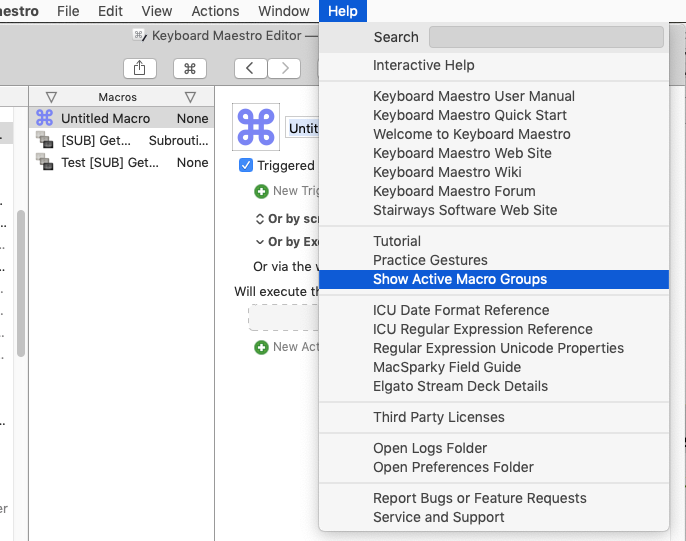686x541 pixels.
Task: Select the Tutorial menu item
Action: pyautogui.click(x=494, y=241)
